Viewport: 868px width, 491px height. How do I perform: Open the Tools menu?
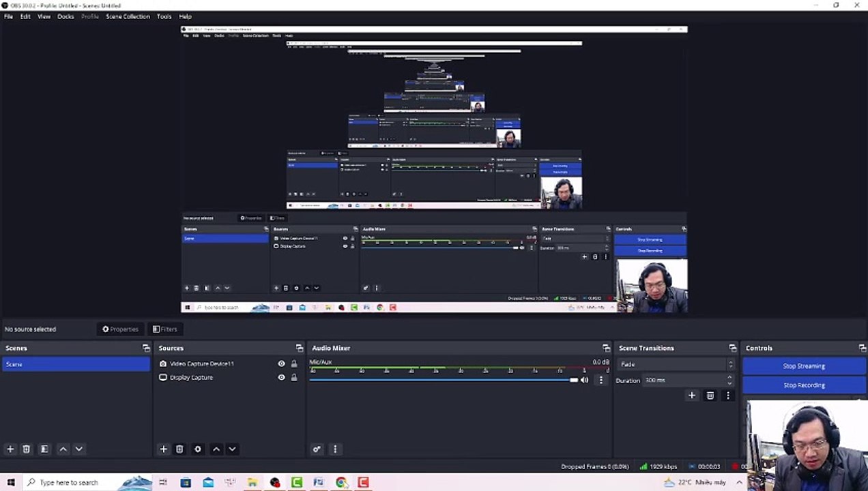click(164, 16)
